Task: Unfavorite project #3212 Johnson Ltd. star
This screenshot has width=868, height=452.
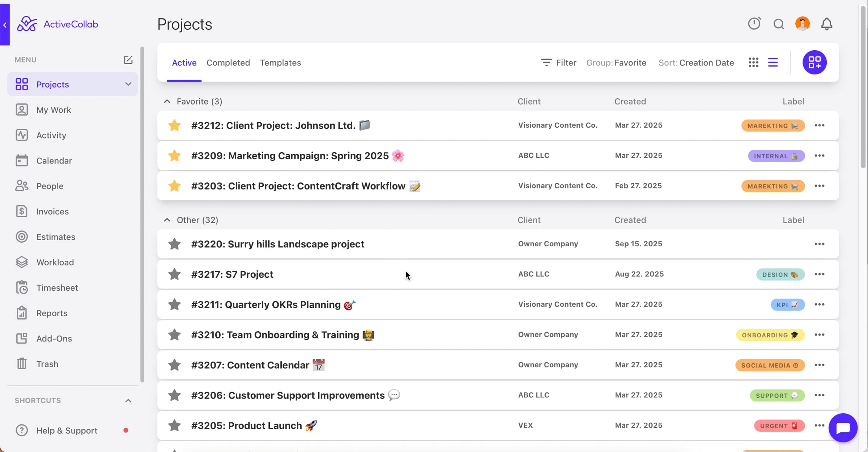Action: point(174,125)
